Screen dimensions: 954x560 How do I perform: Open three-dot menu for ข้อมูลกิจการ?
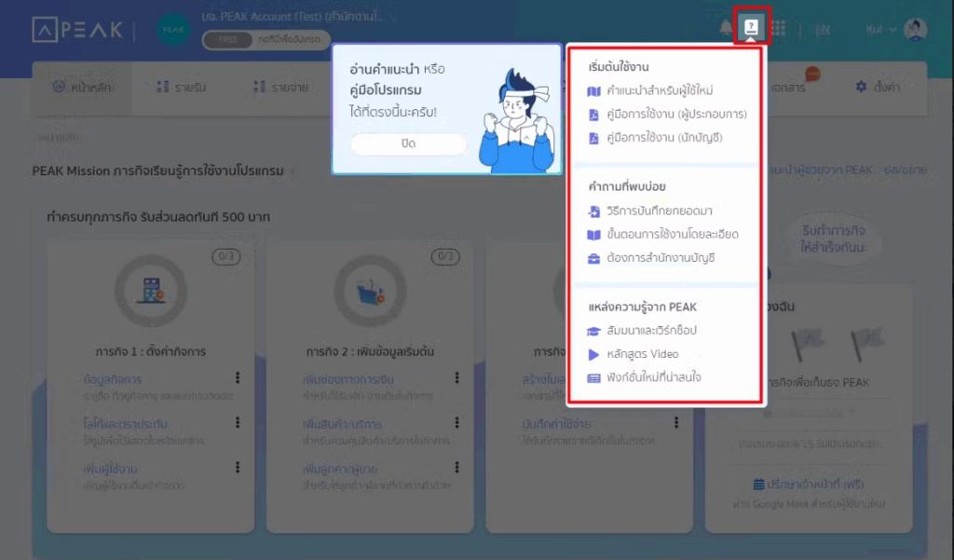click(x=238, y=378)
